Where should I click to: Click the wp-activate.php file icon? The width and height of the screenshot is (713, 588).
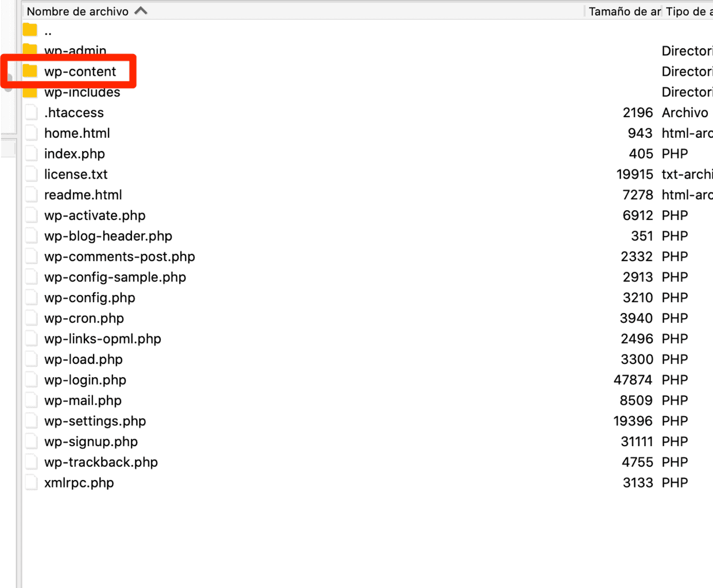(x=32, y=215)
